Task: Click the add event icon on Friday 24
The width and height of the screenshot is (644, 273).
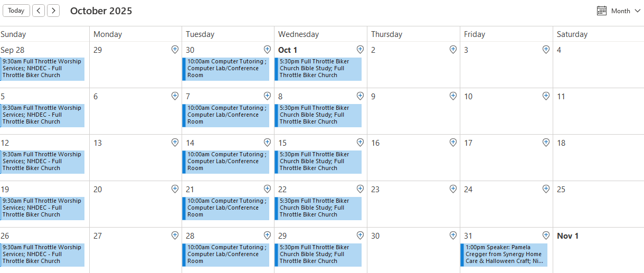Action: [546, 189]
